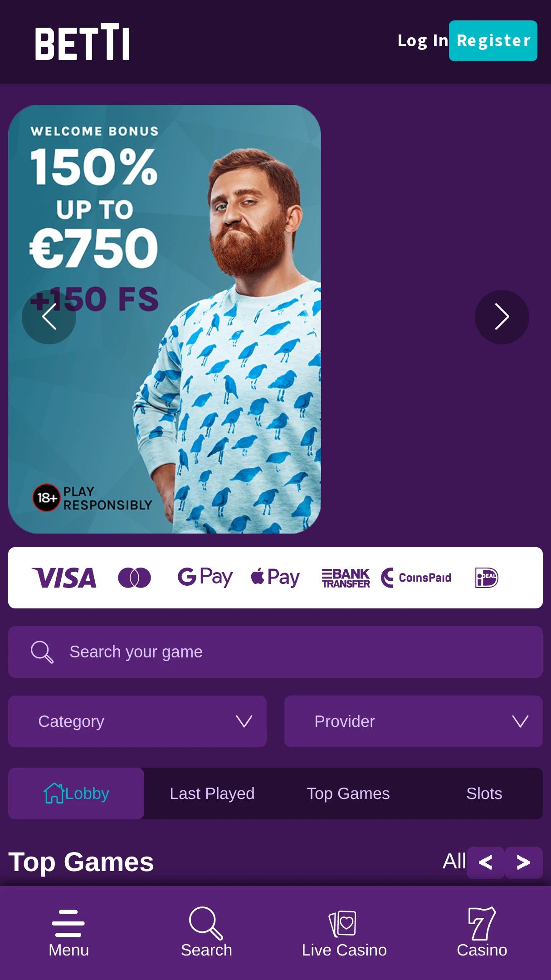Tap the Search magnifier in bottom bar
Image resolution: width=551 pixels, height=980 pixels.
(206, 923)
